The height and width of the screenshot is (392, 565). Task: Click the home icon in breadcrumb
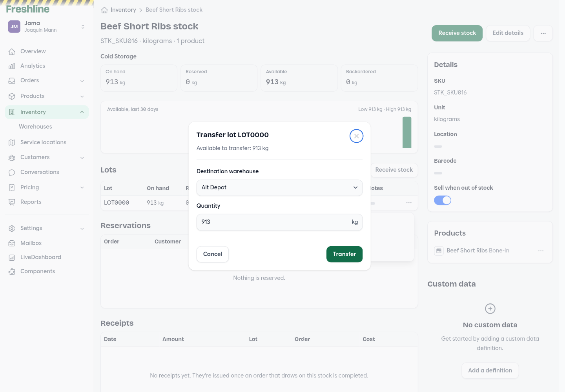pos(104,10)
